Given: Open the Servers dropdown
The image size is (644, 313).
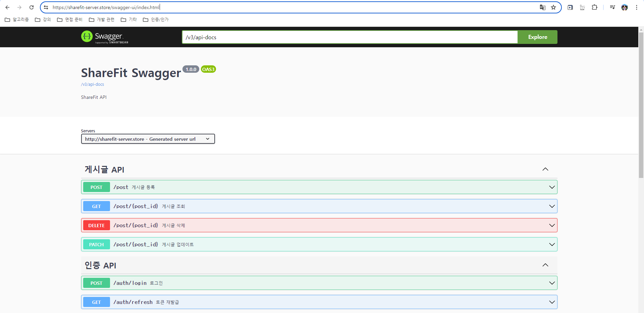Looking at the screenshot, I should coord(148,139).
